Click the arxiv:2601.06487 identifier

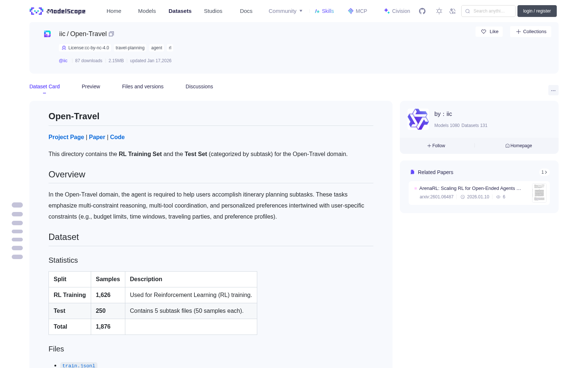[437, 197]
